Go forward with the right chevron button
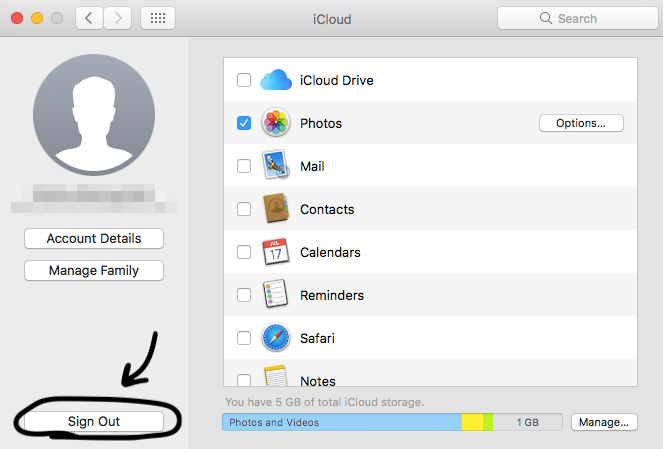Image resolution: width=663 pixels, height=449 pixels. pyautogui.click(x=118, y=18)
